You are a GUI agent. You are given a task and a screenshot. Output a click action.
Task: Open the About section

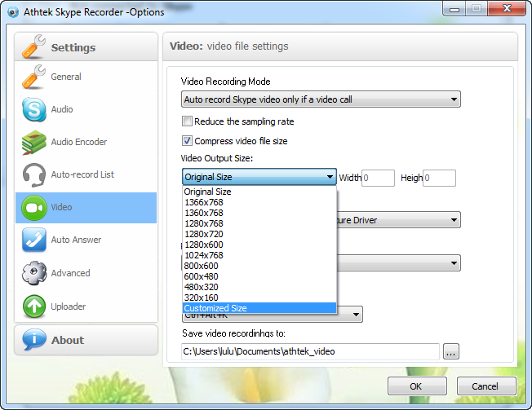pyautogui.click(x=86, y=340)
